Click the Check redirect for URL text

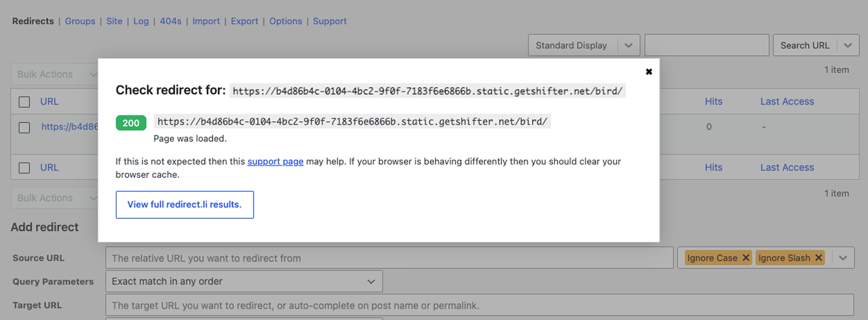click(428, 91)
